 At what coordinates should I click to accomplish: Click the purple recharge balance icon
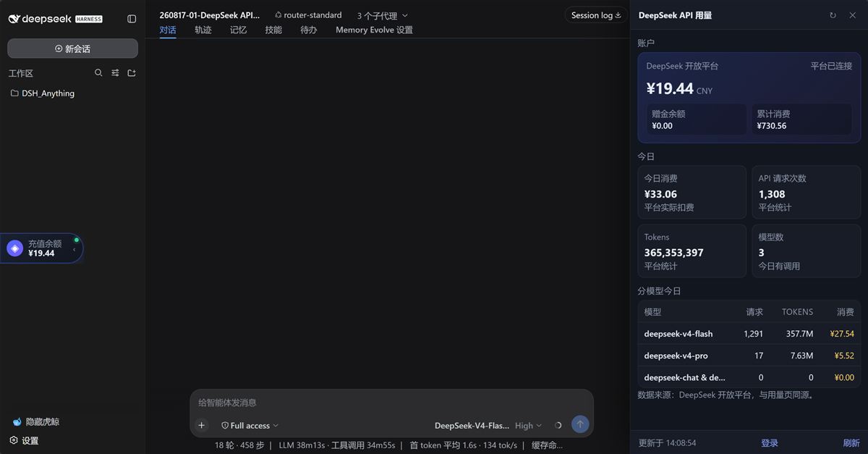(x=15, y=248)
